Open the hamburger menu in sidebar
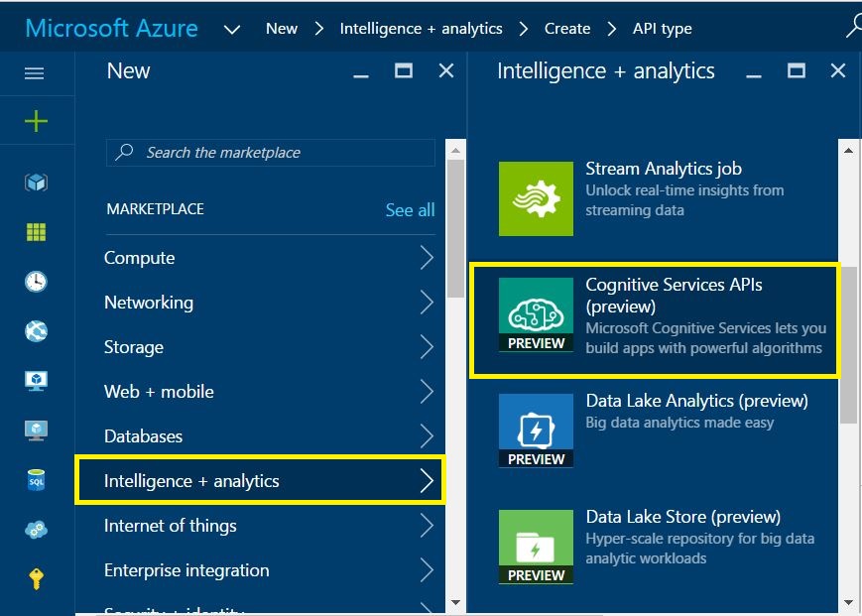The image size is (862, 616). tap(35, 73)
